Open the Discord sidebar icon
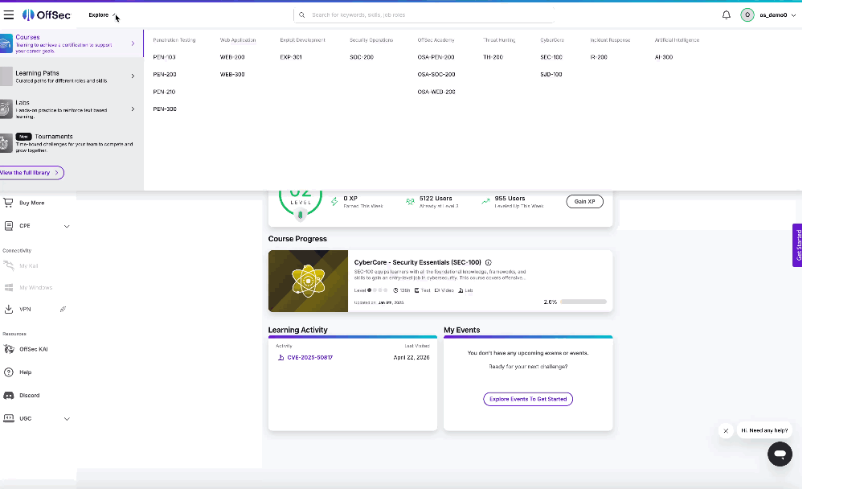This screenshot has width=868, height=489. pyautogui.click(x=8, y=396)
